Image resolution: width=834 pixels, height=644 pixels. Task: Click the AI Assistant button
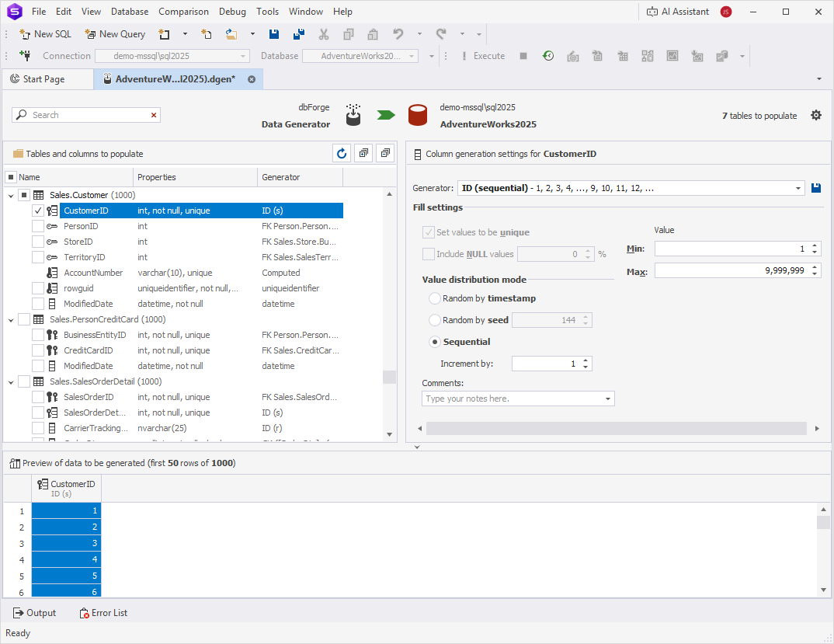(678, 12)
